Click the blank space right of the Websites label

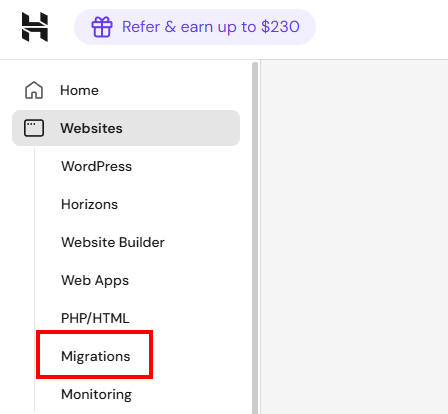click(x=180, y=128)
